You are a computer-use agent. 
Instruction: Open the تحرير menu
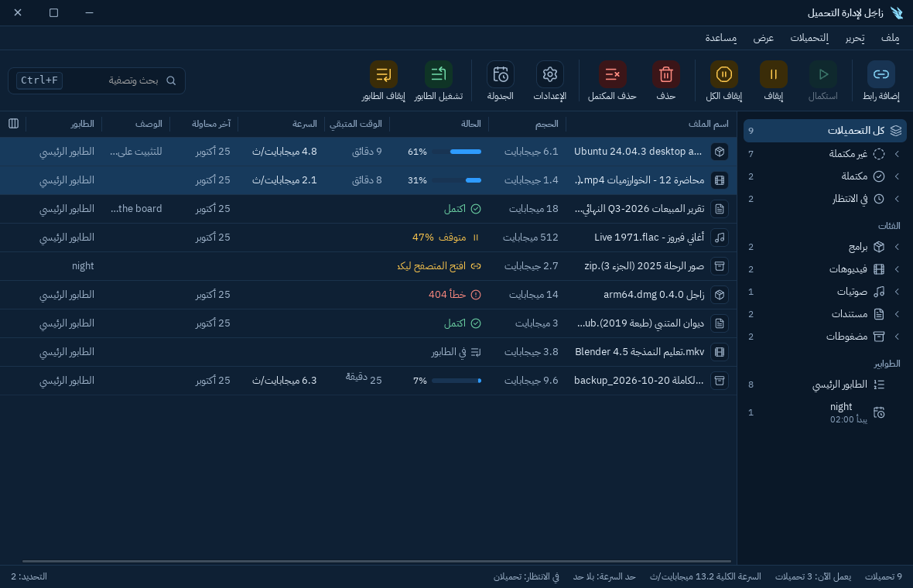pyautogui.click(x=855, y=38)
